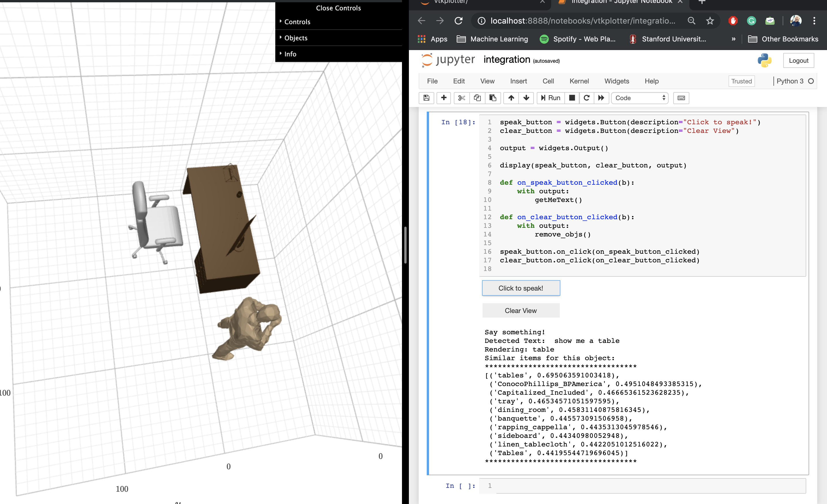The width and height of the screenshot is (827, 504).
Task: Click the restart kernel button
Action: coord(586,98)
